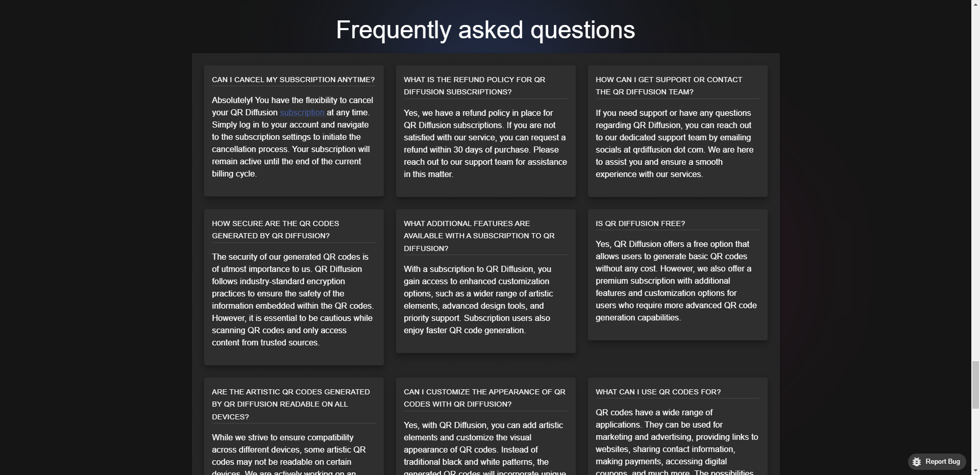Click the page scrollbar thumb
The height and width of the screenshot is (475, 980).
(x=975, y=385)
